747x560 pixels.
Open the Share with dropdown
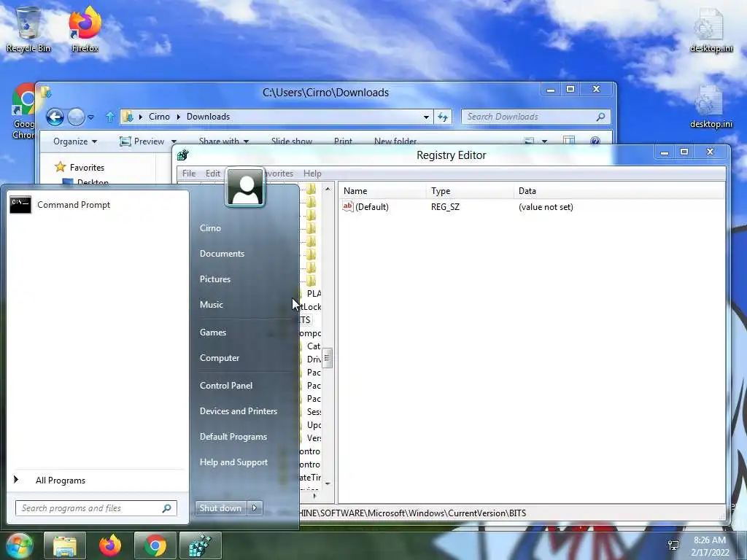click(223, 141)
